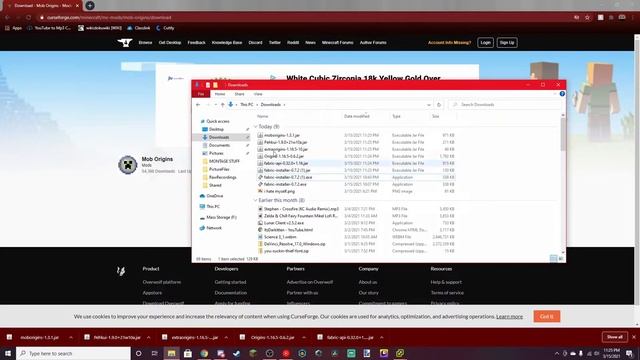Select the DaVinci_Resolve zip file
Viewport: 640px width, 360px height.
[x=356, y=244]
